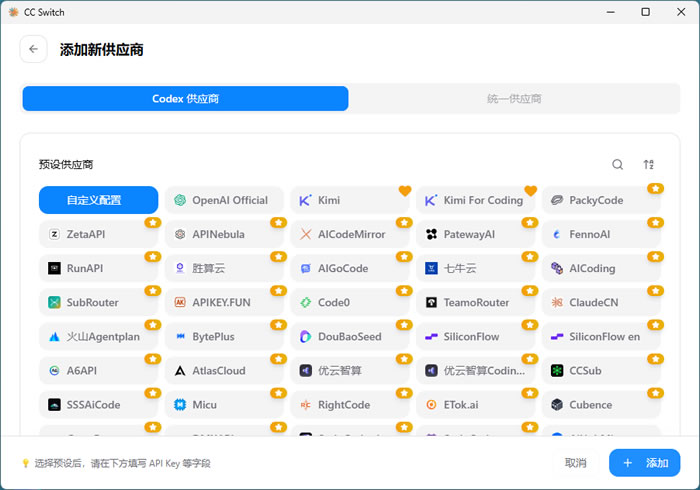Select A6API provider
This screenshot has height=490, width=700.
click(x=99, y=371)
